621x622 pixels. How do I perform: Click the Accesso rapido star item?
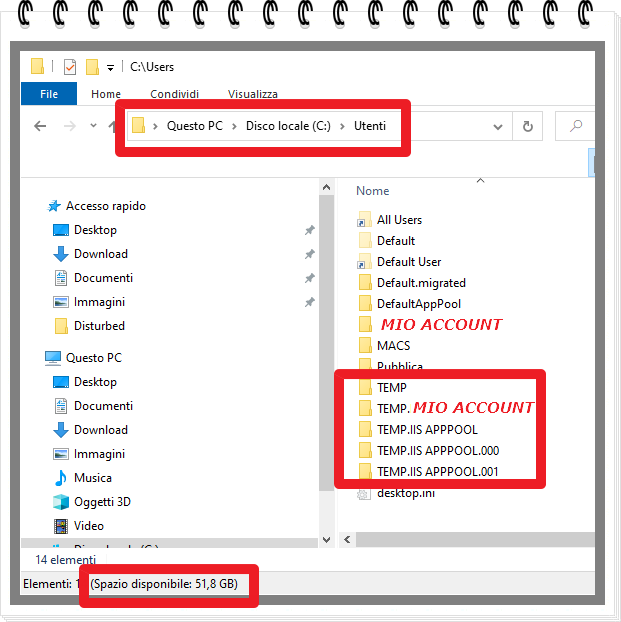tap(105, 206)
